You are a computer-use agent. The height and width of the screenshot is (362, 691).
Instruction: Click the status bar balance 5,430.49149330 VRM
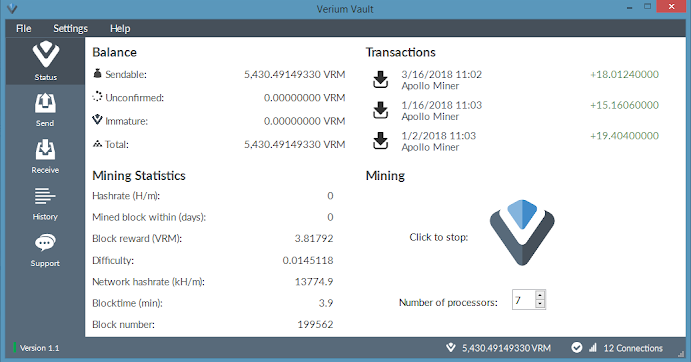coord(506,348)
